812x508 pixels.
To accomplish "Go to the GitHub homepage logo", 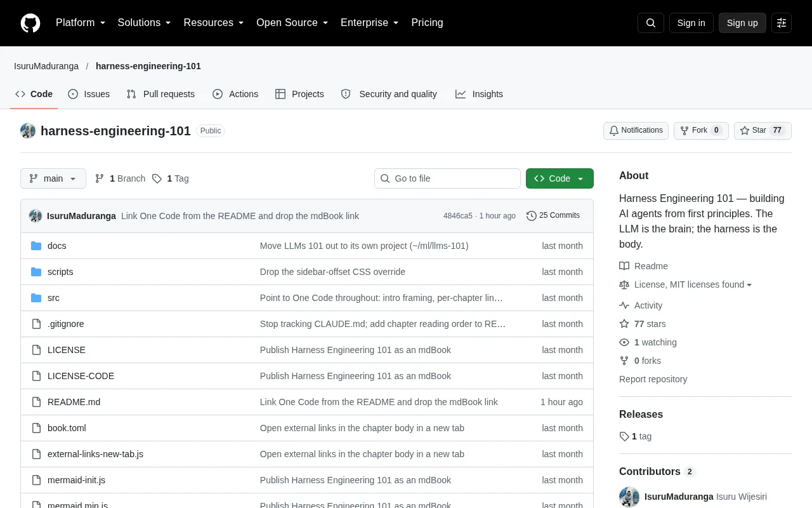I will click(x=30, y=23).
